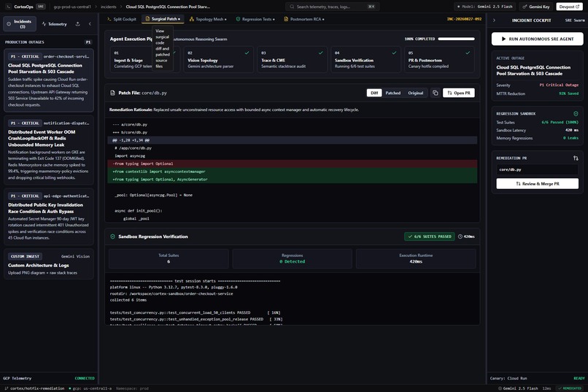Screen dimensions: 588x392
Task: Click the Regressions 0 Detected stat card
Action: [x=292, y=258]
